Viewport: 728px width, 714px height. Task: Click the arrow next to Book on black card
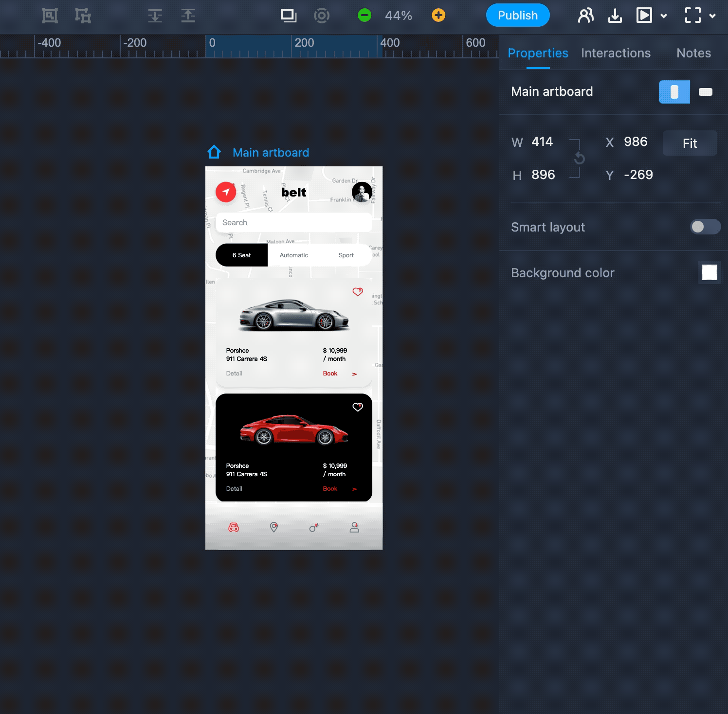[x=354, y=489]
